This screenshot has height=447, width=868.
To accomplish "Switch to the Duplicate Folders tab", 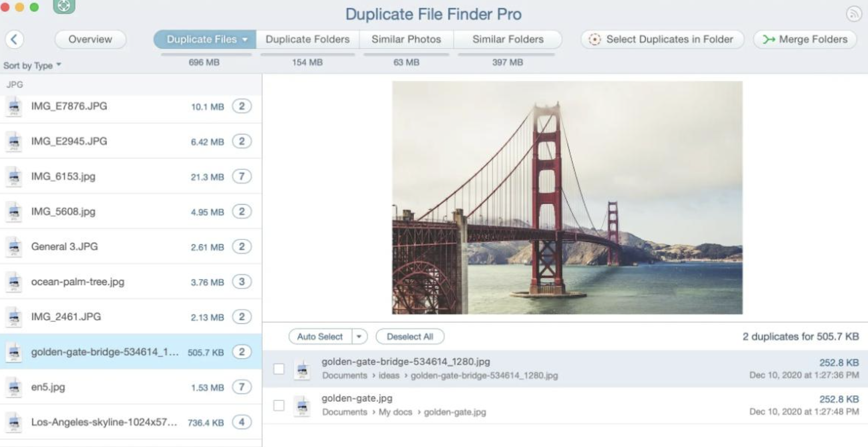I will tap(307, 39).
